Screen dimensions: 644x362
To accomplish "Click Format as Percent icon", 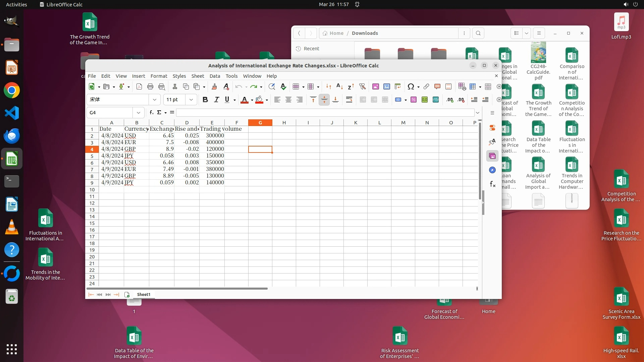I will pyautogui.click(x=413, y=100).
